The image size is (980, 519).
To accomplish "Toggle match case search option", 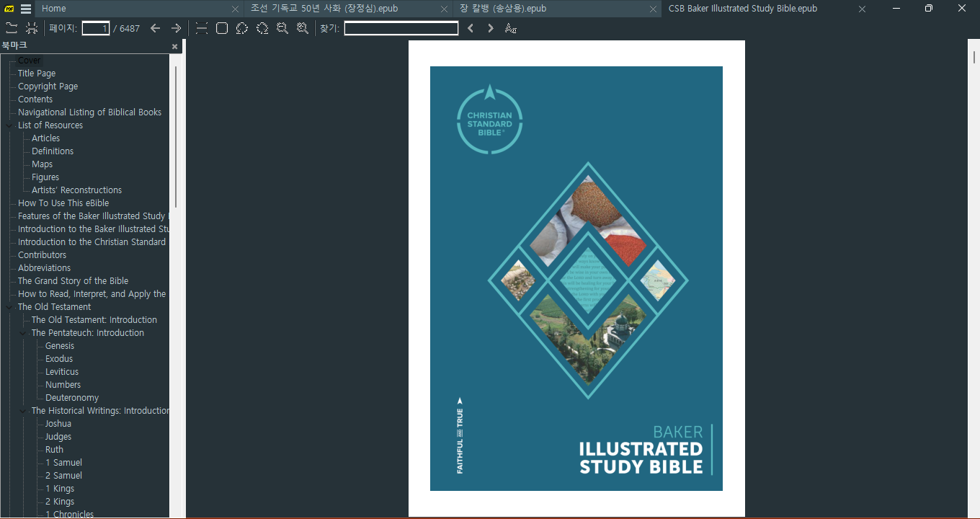I will tap(511, 28).
